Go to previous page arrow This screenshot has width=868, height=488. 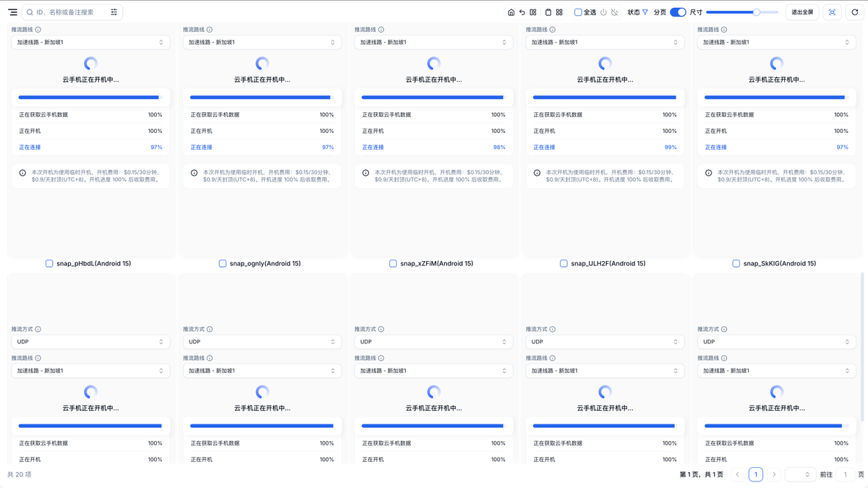(737, 474)
